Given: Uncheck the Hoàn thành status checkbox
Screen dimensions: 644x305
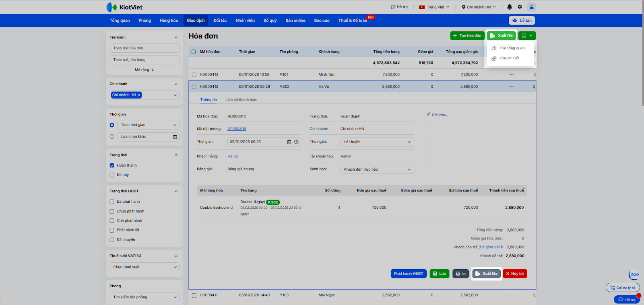Looking at the screenshot, I should [112, 165].
